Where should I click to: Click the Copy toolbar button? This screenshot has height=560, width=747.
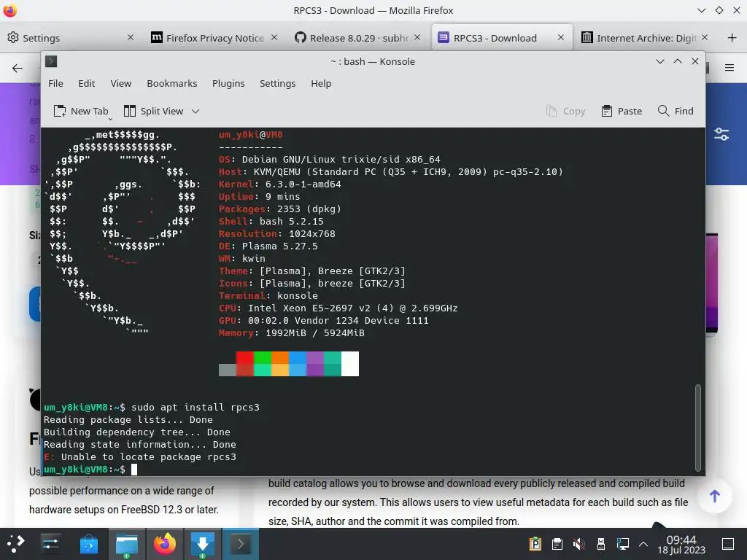point(565,111)
